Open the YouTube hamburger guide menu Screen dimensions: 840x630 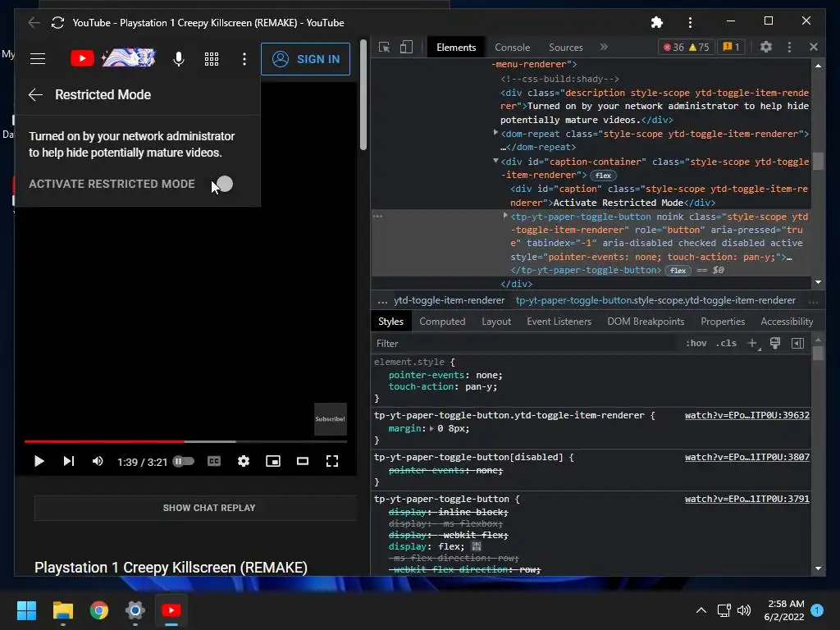(x=38, y=58)
